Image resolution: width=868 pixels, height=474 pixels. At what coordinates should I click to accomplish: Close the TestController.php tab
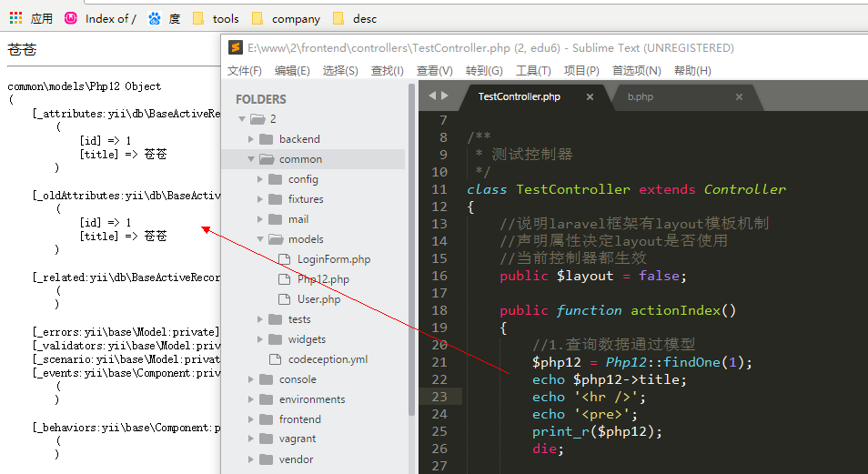click(x=590, y=96)
